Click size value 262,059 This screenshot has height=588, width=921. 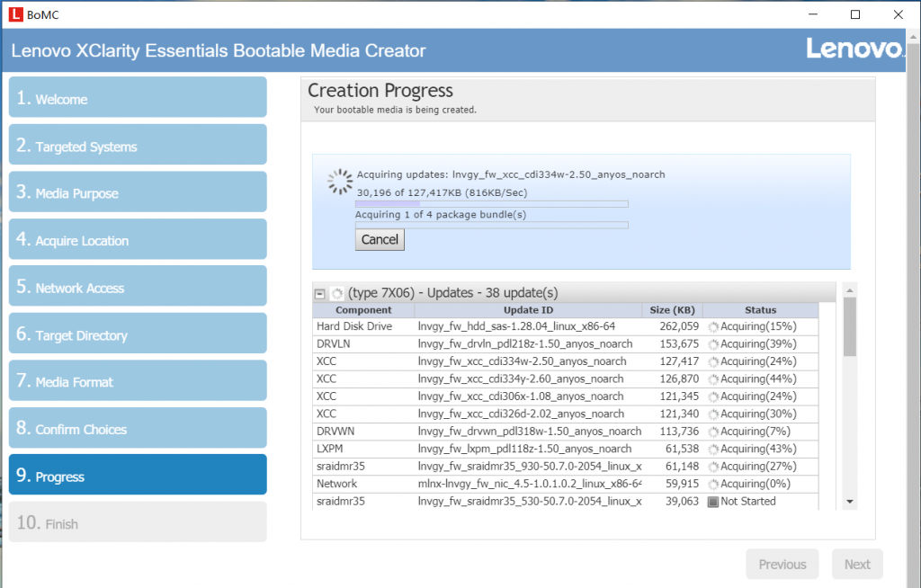(679, 326)
